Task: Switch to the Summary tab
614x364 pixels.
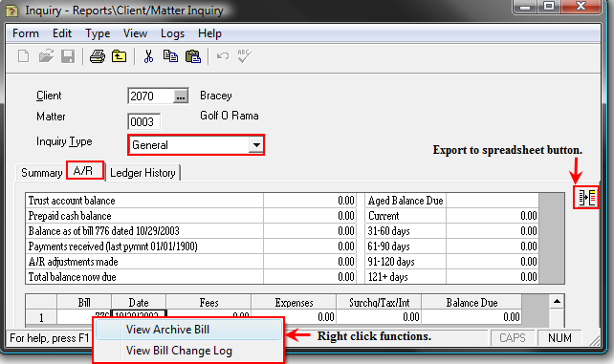Action: pos(41,173)
